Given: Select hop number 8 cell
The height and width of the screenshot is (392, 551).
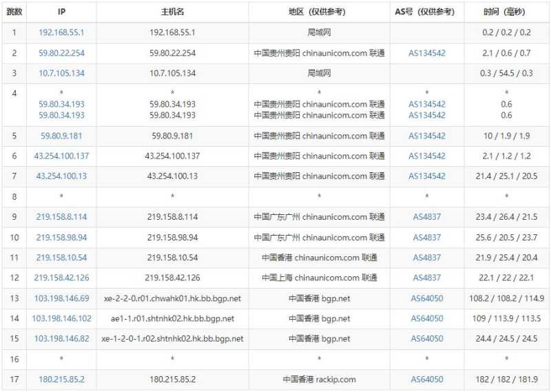Looking at the screenshot, I should coord(14,196).
